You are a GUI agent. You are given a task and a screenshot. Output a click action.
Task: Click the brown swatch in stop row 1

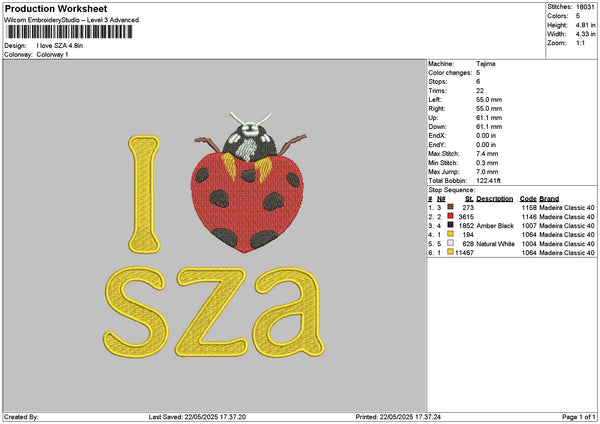450,207
